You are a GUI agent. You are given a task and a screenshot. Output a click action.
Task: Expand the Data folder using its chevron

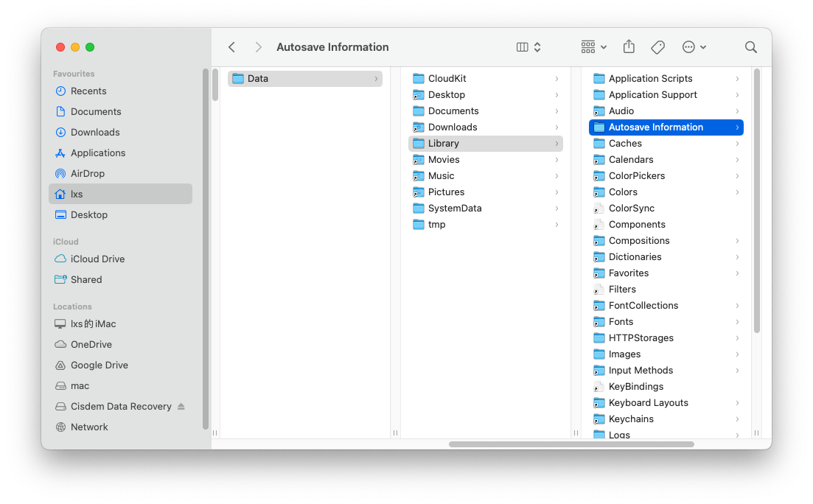(x=374, y=78)
